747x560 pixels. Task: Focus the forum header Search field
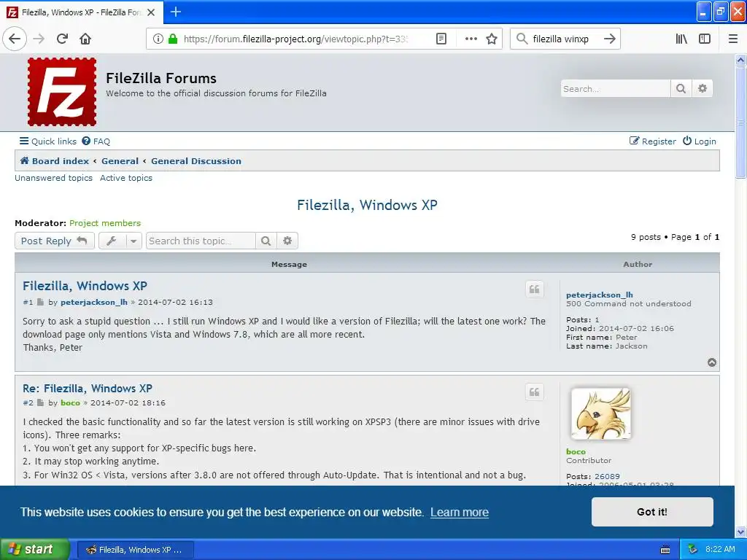(x=616, y=88)
